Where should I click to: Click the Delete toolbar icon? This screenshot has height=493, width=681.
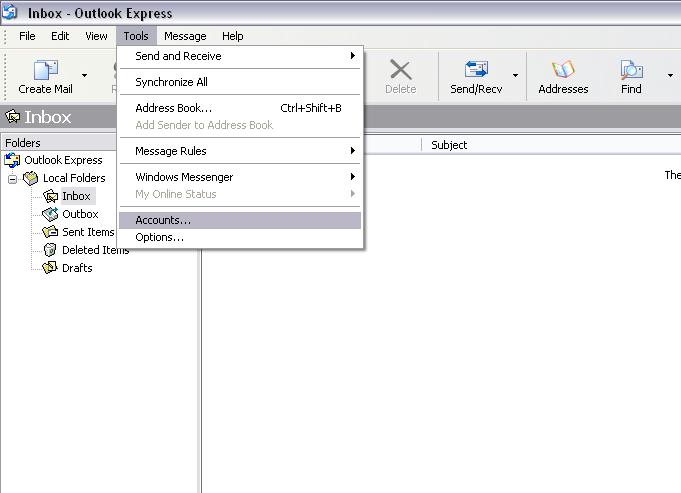point(400,69)
